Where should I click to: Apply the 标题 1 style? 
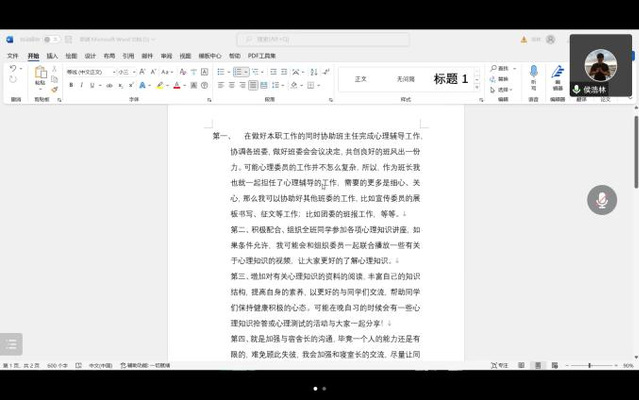pyautogui.click(x=450, y=79)
